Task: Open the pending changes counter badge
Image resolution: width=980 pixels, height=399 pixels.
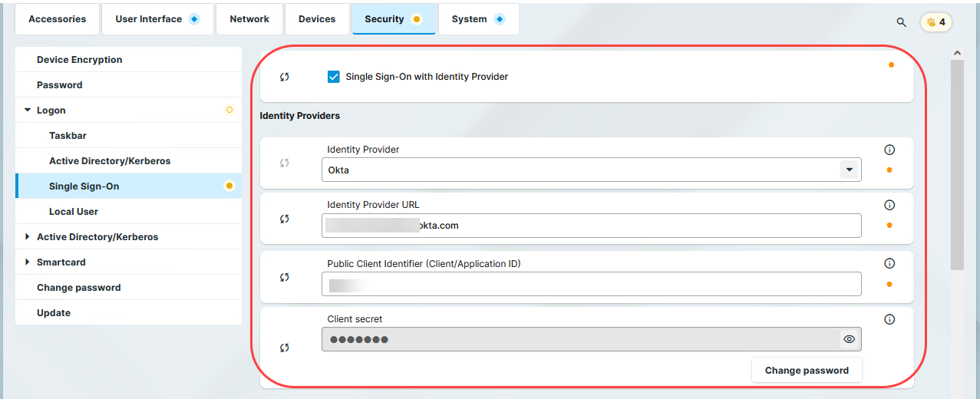Action: pos(935,22)
